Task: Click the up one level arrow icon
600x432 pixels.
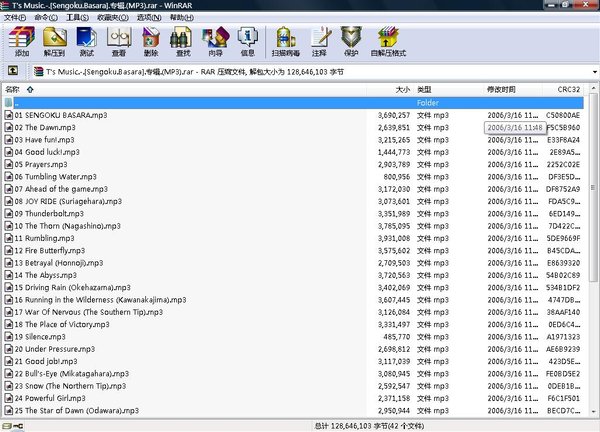Action: point(13,70)
